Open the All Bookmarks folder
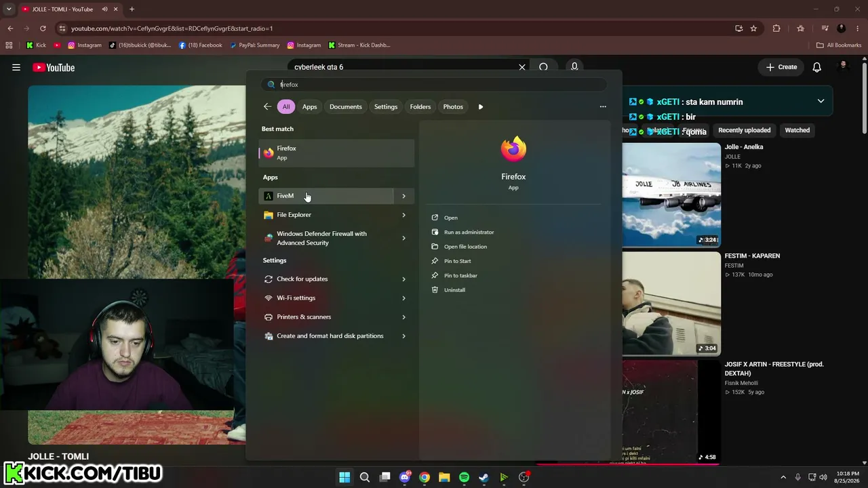This screenshot has width=868, height=488. pyautogui.click(x=839, y=45)
